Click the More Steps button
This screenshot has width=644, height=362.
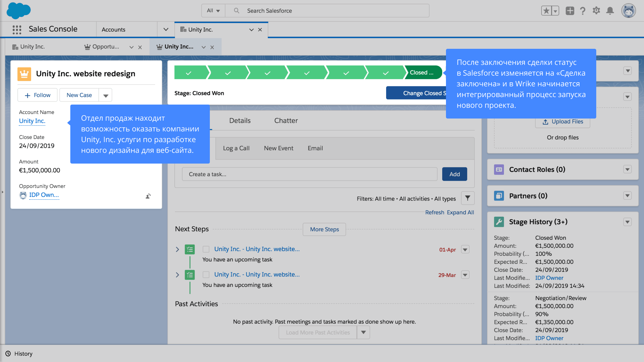[x=324, y=230]
